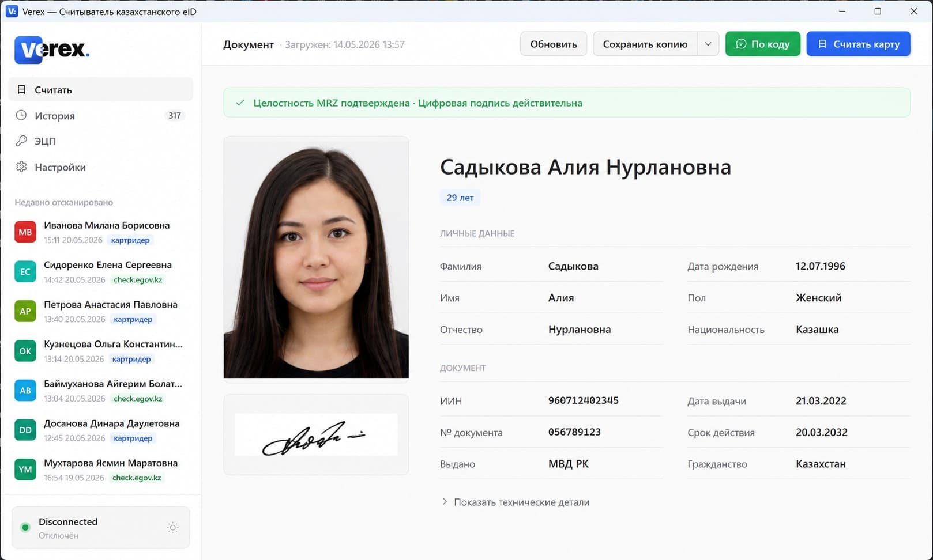Click the issue date 21.03.2022
Screen dimensions: 933x560
pyautogui.click(x=821, y=401)
